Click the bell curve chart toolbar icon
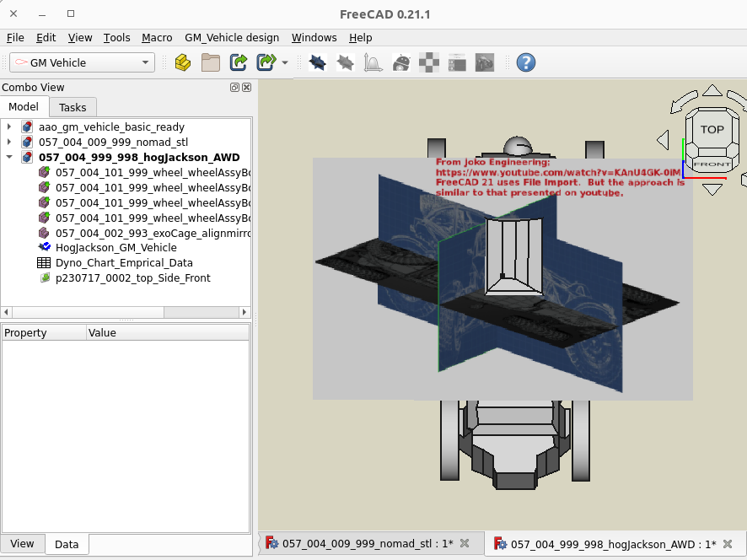747x560 pixels. click(x=373, y=62)
